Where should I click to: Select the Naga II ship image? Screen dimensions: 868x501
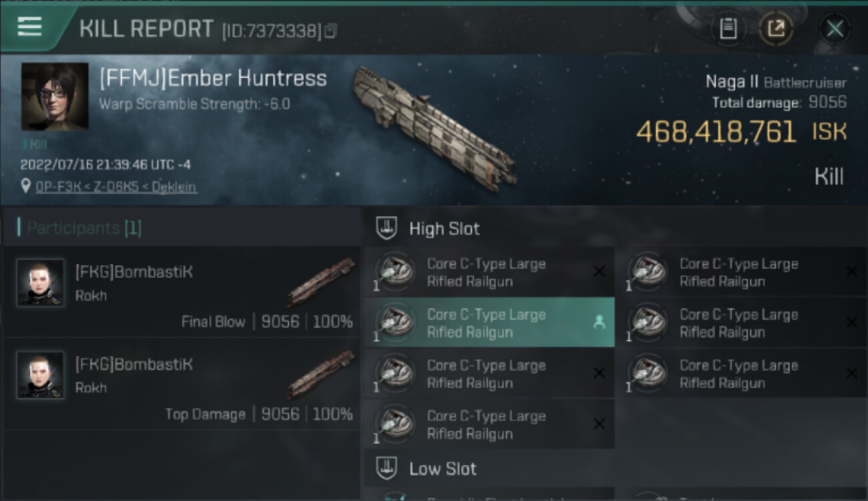click(434, 127)
